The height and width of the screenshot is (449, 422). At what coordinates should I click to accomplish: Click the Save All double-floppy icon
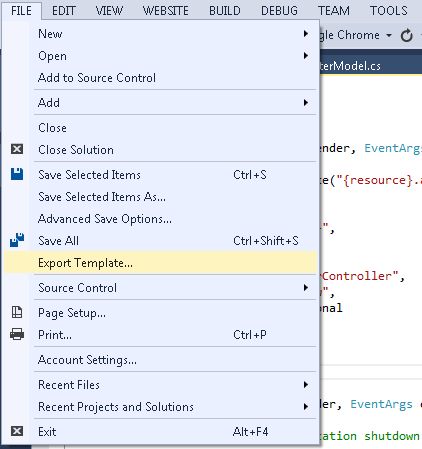pos(17,240)
